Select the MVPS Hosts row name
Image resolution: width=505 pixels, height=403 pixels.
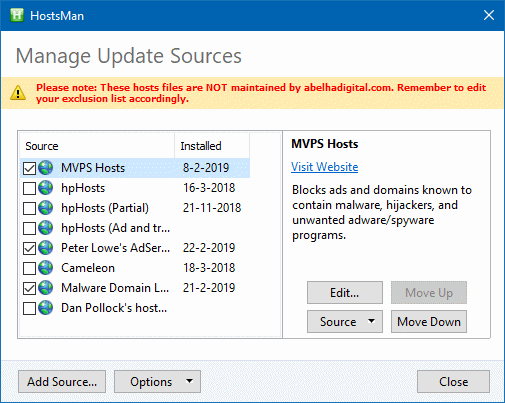coord(93,168)
